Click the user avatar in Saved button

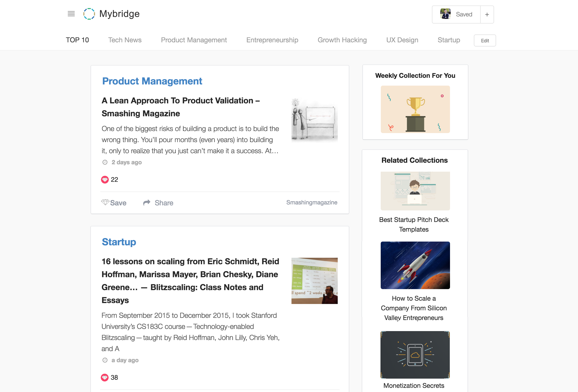click(x=445, y=14)
